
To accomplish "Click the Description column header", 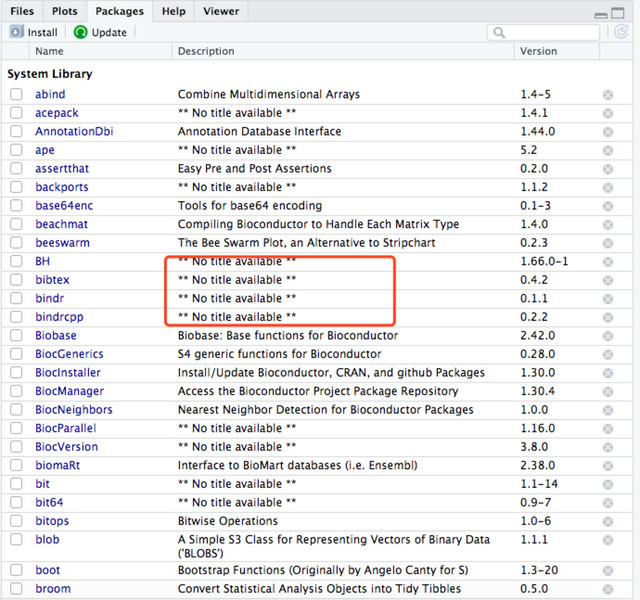I will pyautogui.click(x=206, y=51).
